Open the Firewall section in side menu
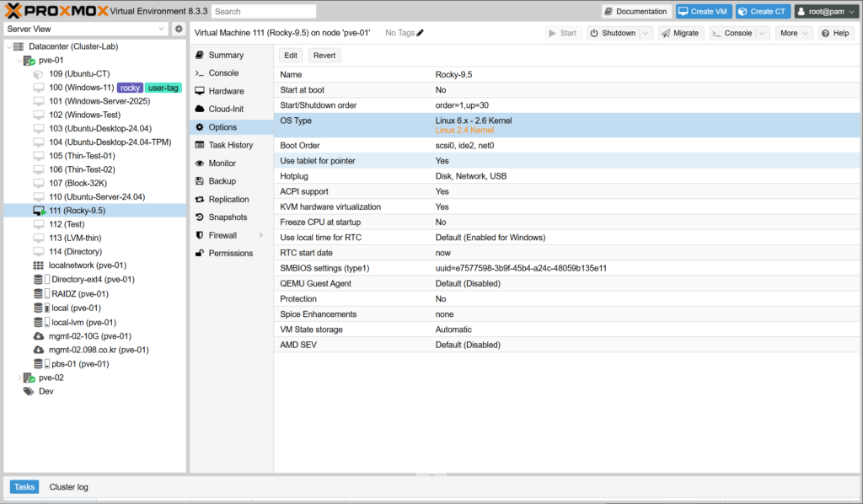Screen dimensions: 863x504 (222, 235)
